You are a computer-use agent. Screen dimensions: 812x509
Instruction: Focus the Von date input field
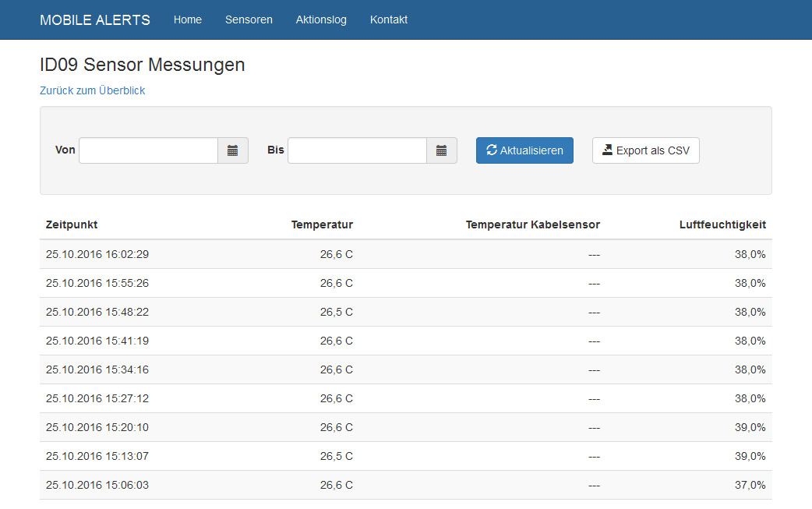[148, 150]
